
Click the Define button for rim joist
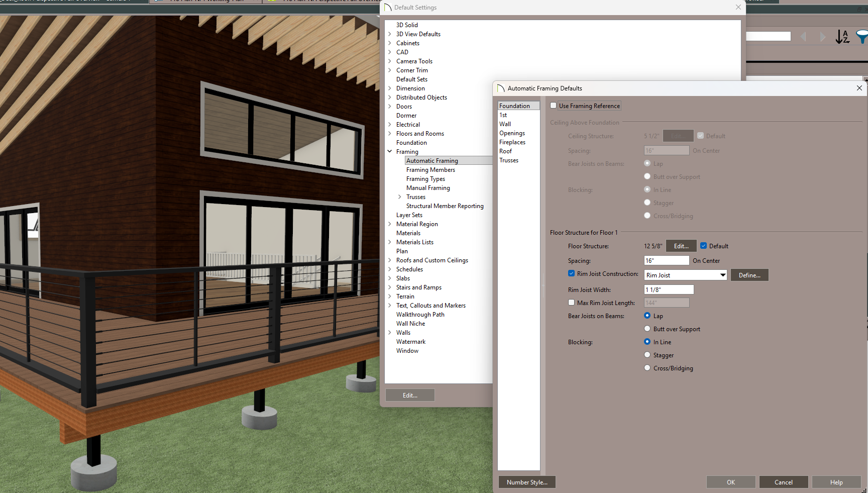(x=749, y=275)
